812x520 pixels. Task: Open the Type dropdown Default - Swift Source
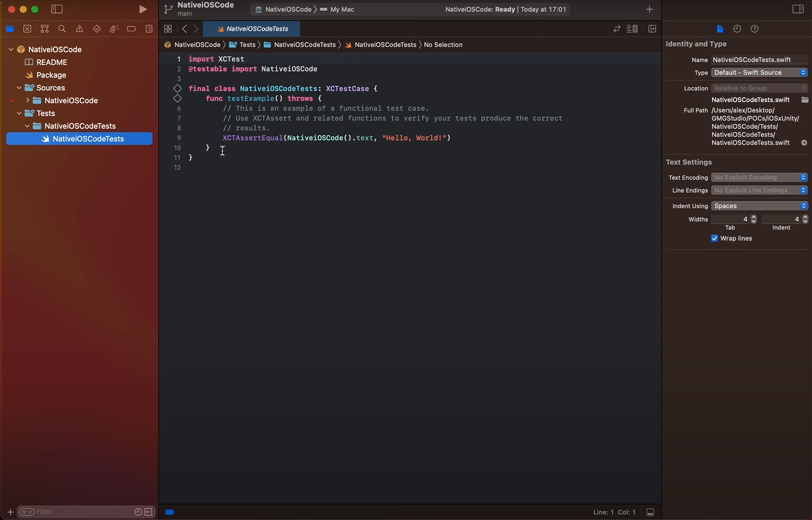759,72
